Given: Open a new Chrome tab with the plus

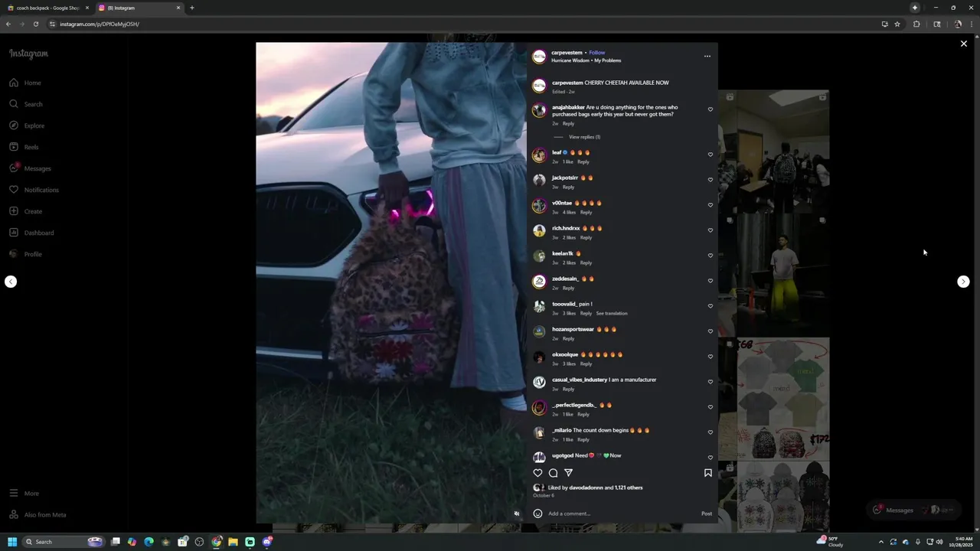Looking at the screenshot, I should (192, 8).
